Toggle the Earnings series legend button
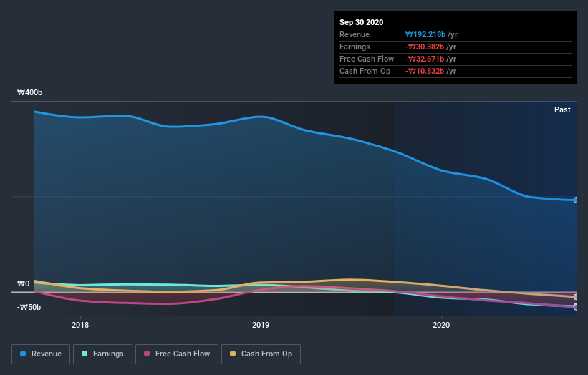588x375 pixels. coord(102,354)
